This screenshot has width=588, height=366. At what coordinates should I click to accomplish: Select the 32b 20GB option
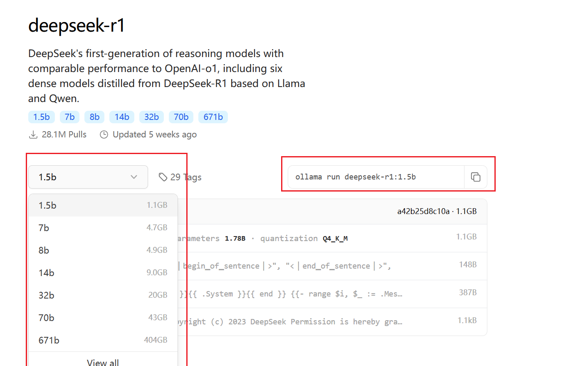[103, 295]
